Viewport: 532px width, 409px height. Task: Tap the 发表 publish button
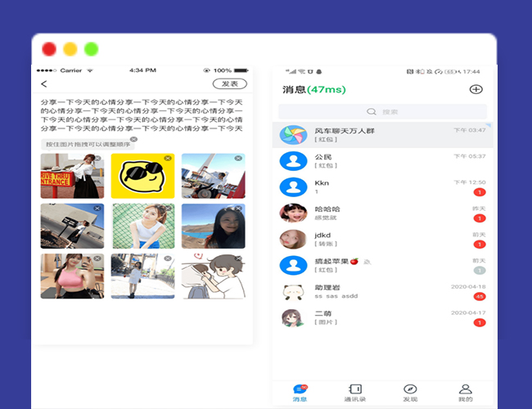230,83
